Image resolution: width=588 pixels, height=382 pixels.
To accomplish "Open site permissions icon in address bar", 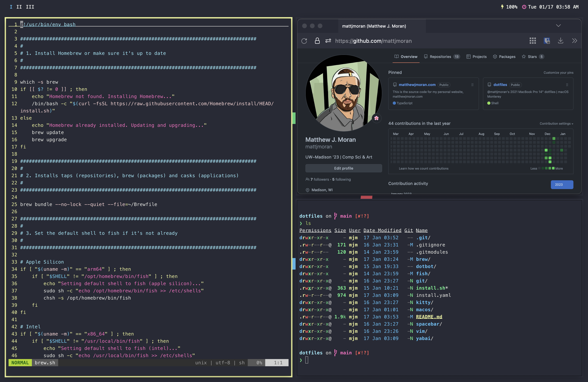I will tap(328, 41).
